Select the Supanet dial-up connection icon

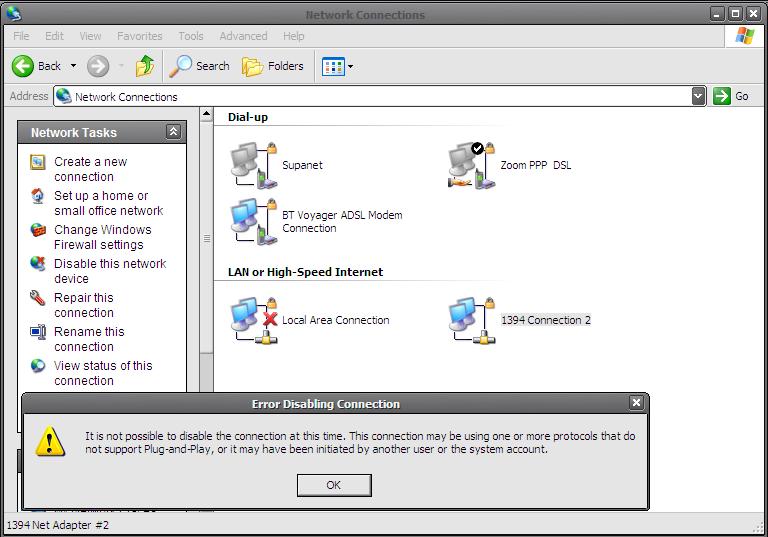[254, 166]
